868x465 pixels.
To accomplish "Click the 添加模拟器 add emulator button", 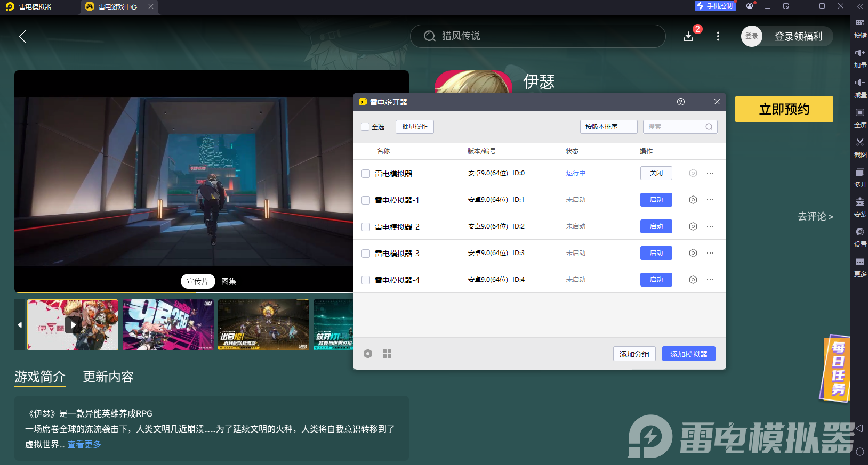I will tap(689, 354).
